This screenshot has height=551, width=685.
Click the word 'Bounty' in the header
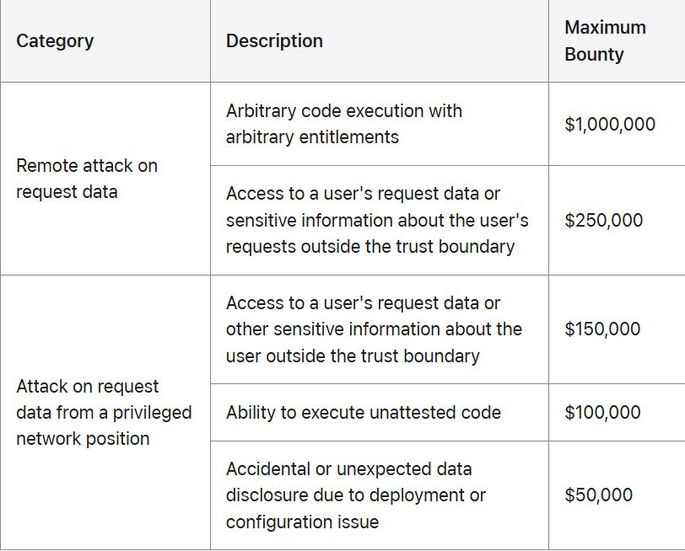[x=594, y=54]
